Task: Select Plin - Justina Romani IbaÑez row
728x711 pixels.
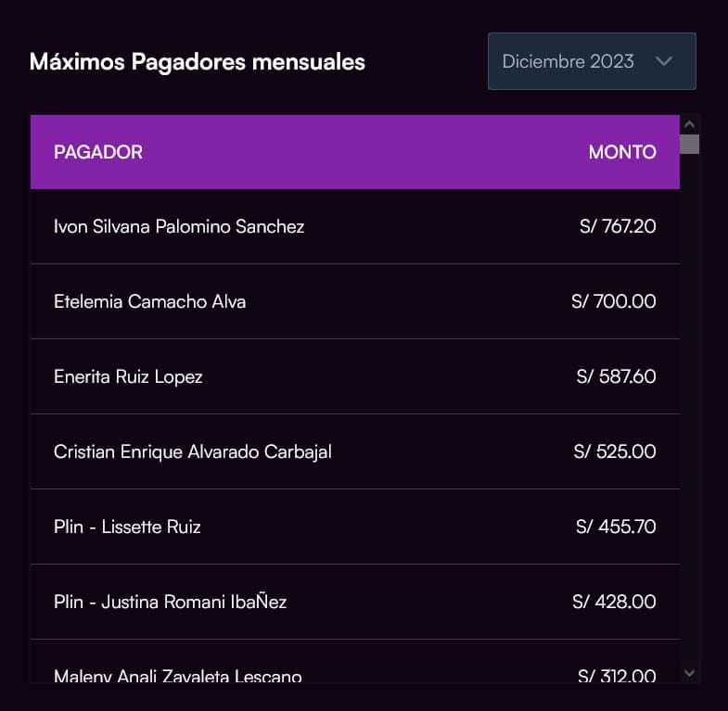Action: coord(171,602)
